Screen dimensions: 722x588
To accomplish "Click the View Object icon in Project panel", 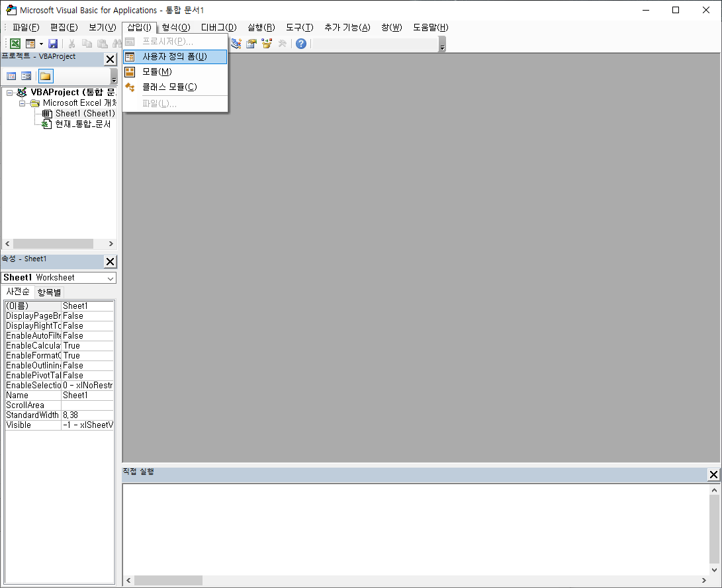I will (x=26, y=76).
